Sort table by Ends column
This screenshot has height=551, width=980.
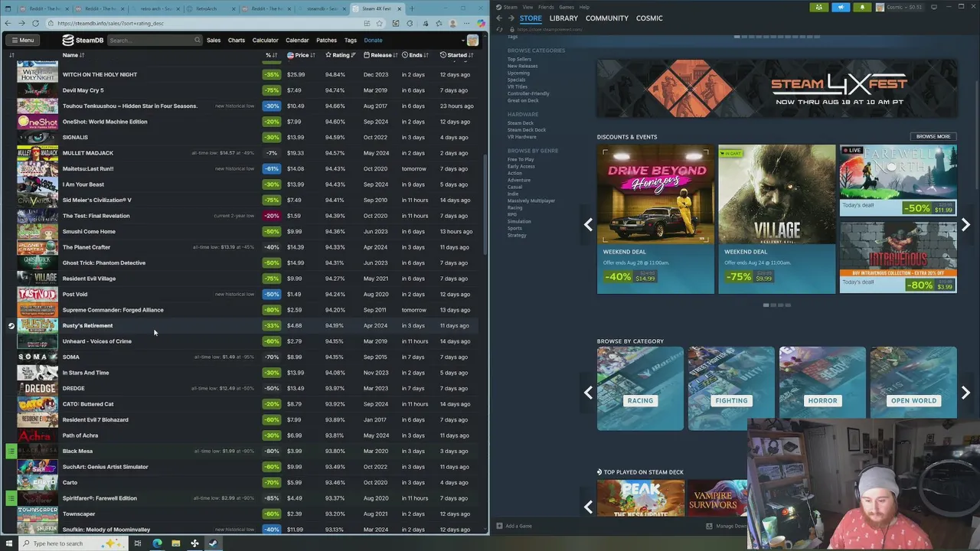tap(416, 55)
